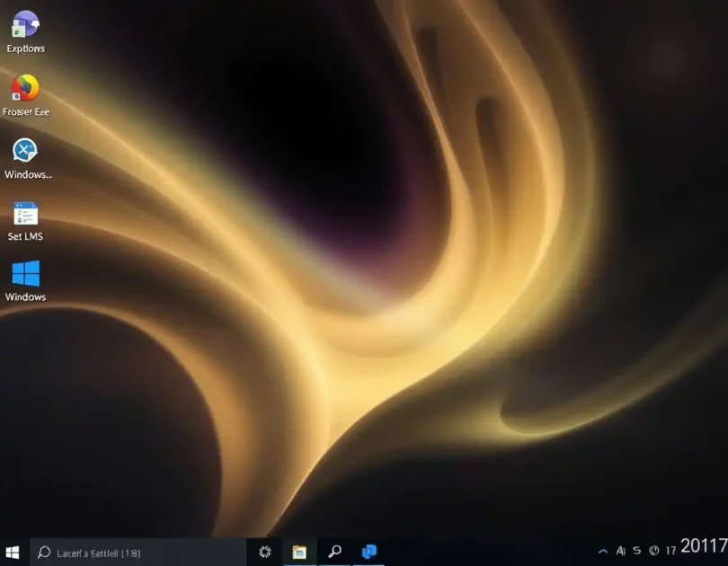The image size is (728, 566).
Task: Open the Start menu button
Action: pos(13,553)
